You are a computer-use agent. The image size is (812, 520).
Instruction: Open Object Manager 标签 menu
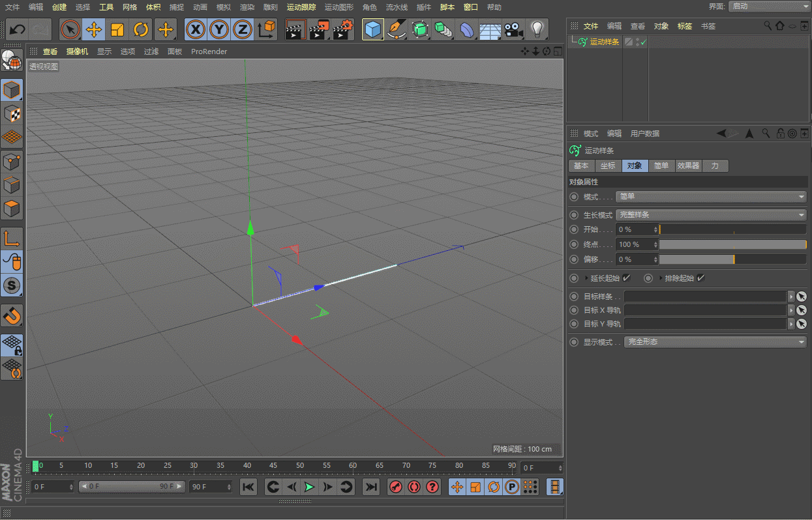pyautogui.click(x=685, y=26)
